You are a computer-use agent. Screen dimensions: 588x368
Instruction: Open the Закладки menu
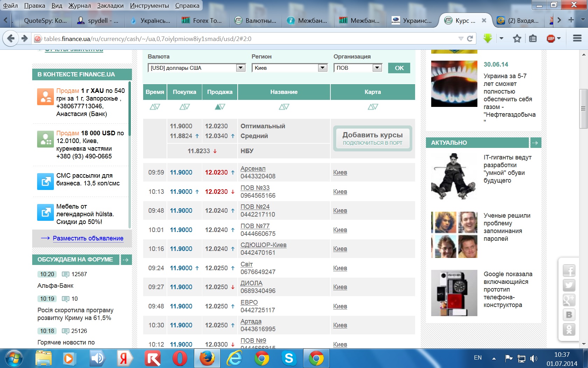(x=110, y=6)
